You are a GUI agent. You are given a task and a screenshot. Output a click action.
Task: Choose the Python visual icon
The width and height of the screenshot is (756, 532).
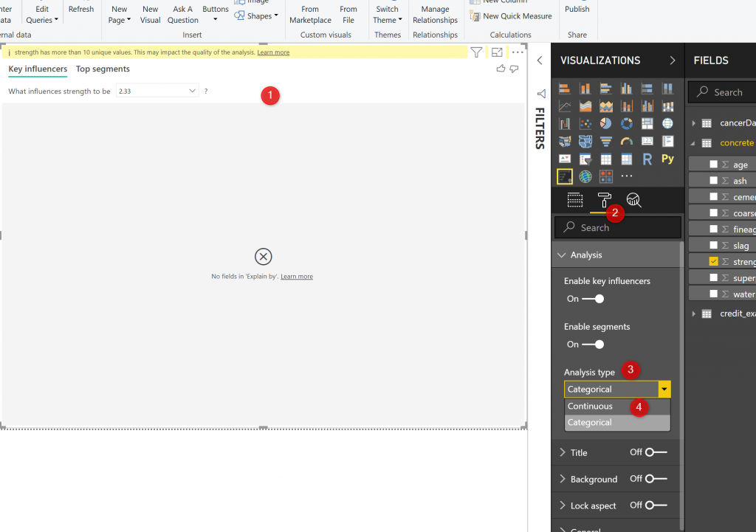(667, 159)
